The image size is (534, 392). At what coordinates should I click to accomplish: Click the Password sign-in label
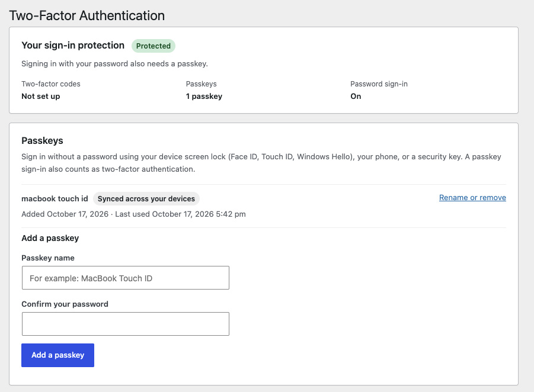point(379,84)
